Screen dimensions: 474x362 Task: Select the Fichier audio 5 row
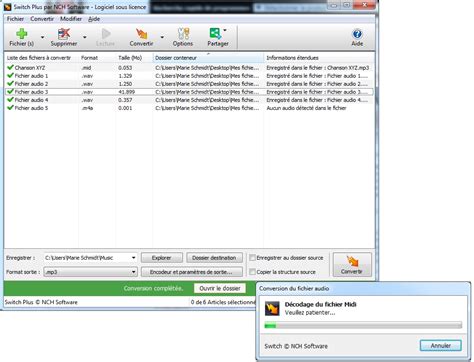189,108
